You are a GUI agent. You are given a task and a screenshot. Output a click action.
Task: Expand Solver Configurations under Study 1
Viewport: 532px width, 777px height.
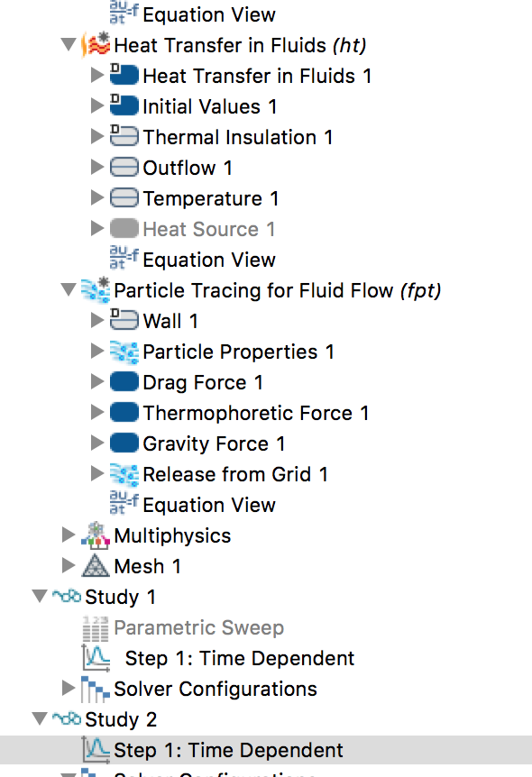(x=69, y=688)
